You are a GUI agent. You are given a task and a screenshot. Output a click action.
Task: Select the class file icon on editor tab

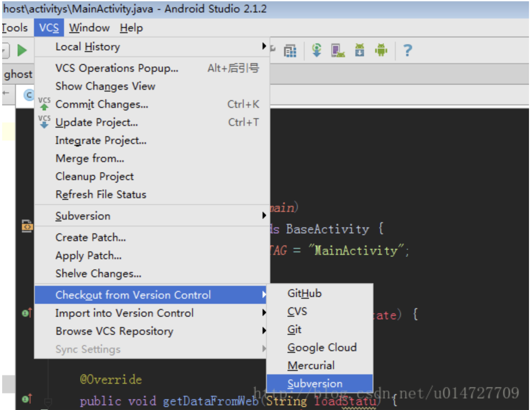tap(28, 95)
